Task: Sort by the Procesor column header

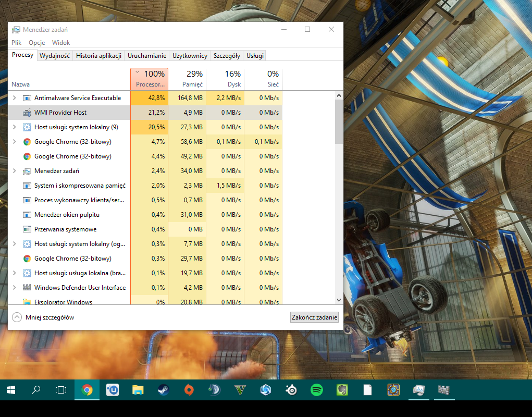Action: (x=150, y=79)
